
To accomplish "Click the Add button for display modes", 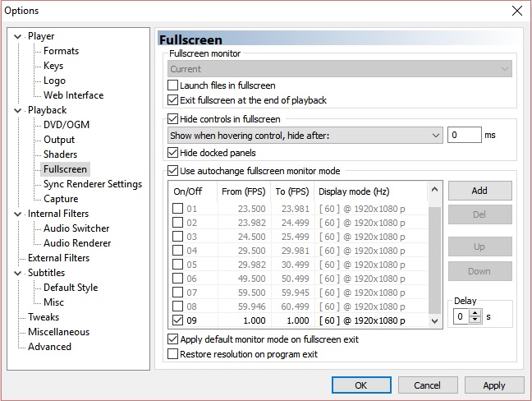I will [x=479, y=191].
